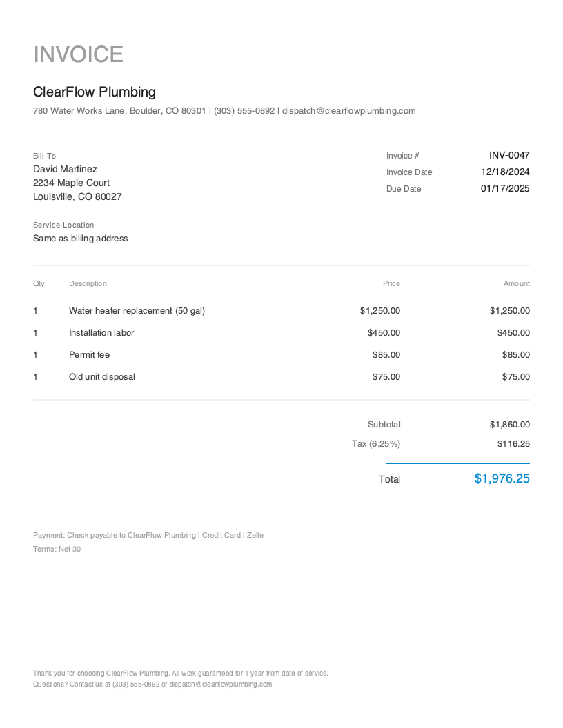
Task: Click the Tax (6.25%) label
Action: 376,444
